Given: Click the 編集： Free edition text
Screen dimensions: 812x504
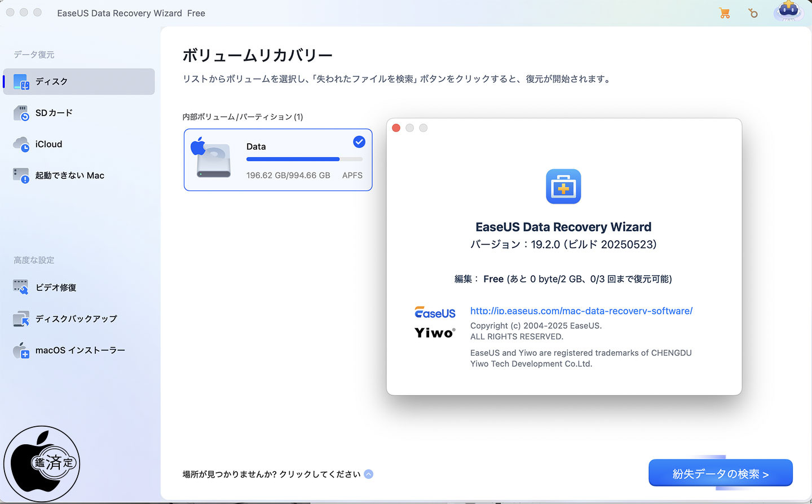Looking at the screenshot, I should click(x=563, y=279).
